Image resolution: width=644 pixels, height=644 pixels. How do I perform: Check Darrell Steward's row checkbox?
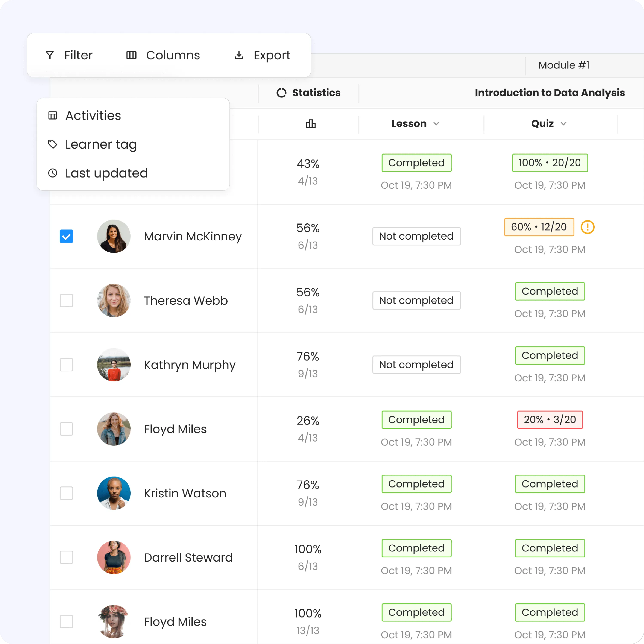pos(66,557)
